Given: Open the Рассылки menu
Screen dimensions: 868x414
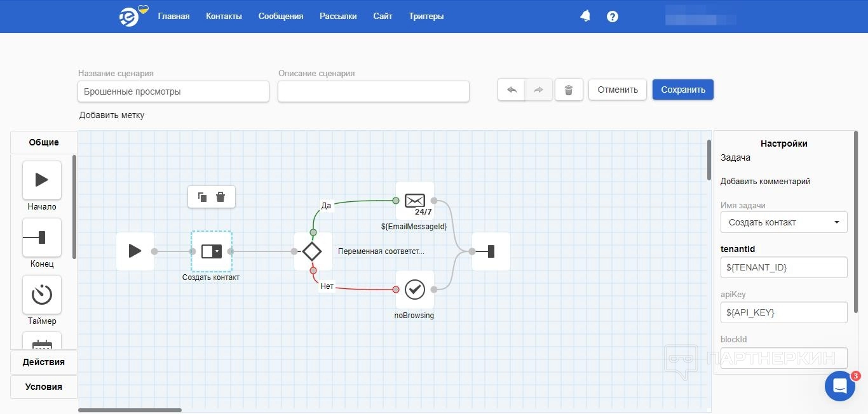Looking at the screenshot, I should point(338,17).
